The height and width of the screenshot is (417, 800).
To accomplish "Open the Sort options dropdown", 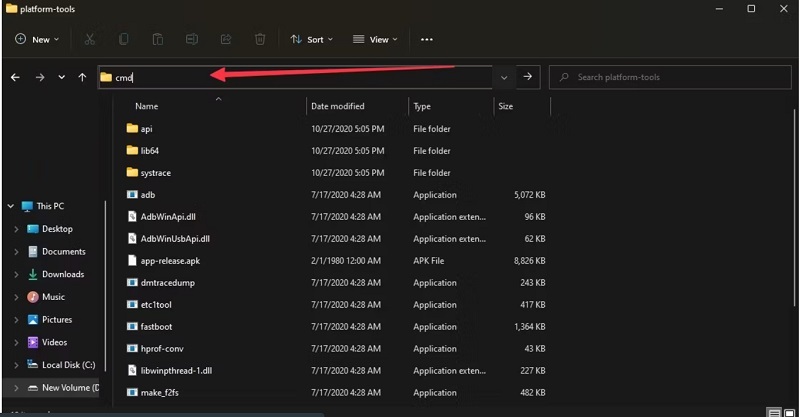I will point(312,39).
